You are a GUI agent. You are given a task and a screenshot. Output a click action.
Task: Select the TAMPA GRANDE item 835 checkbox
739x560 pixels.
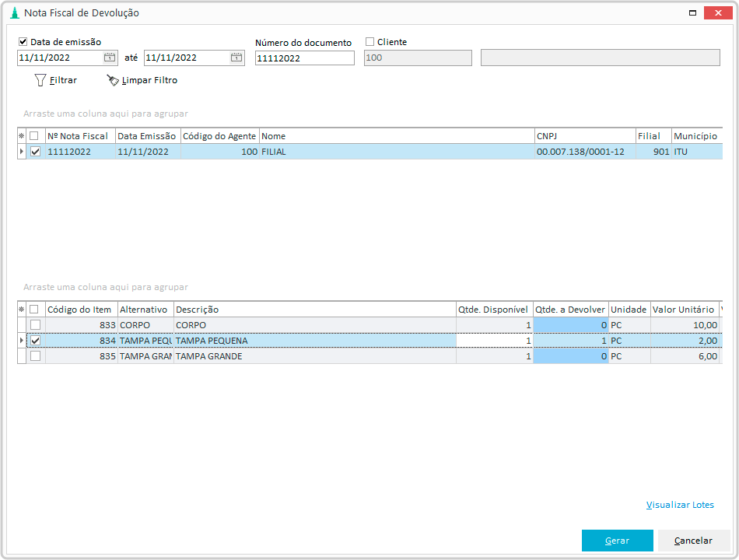35,356
